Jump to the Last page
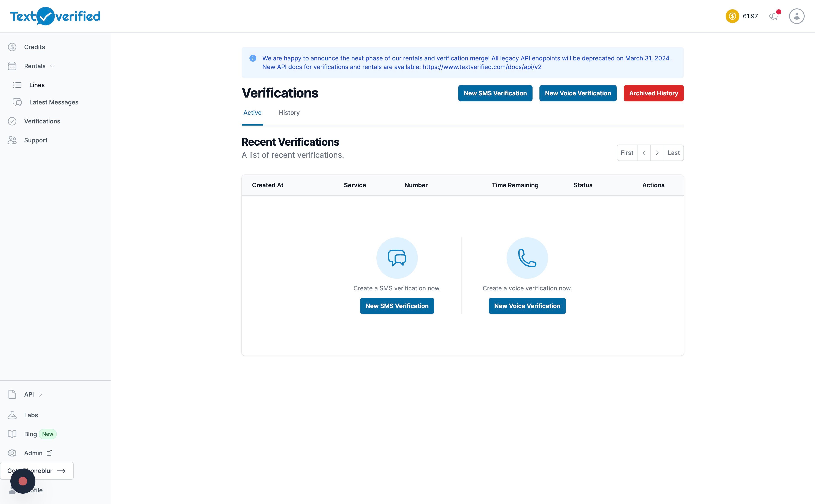The height and width of the screenshot is (504, 815). point(674,153)
